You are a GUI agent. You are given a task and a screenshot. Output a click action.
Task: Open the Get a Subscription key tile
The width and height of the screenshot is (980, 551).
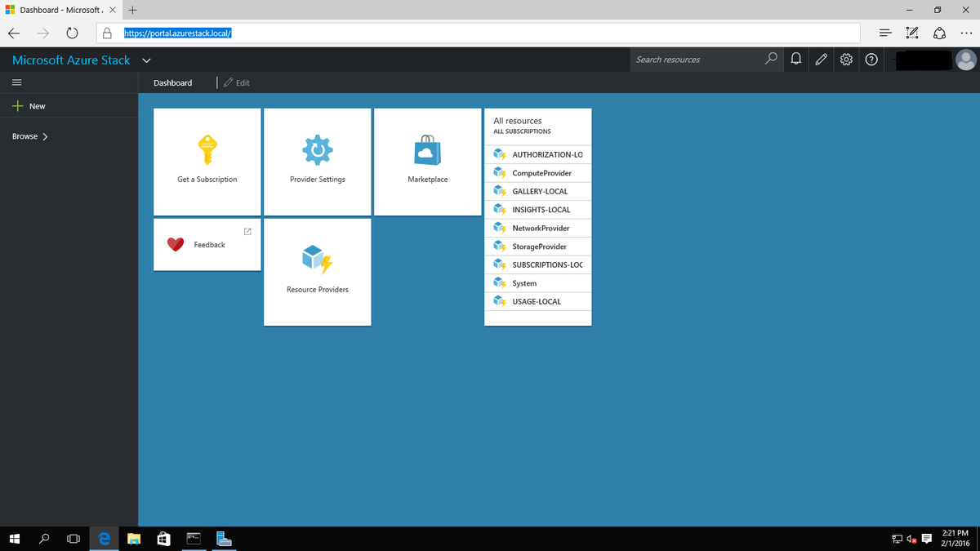pyautogui.click(x=207, y=162)
